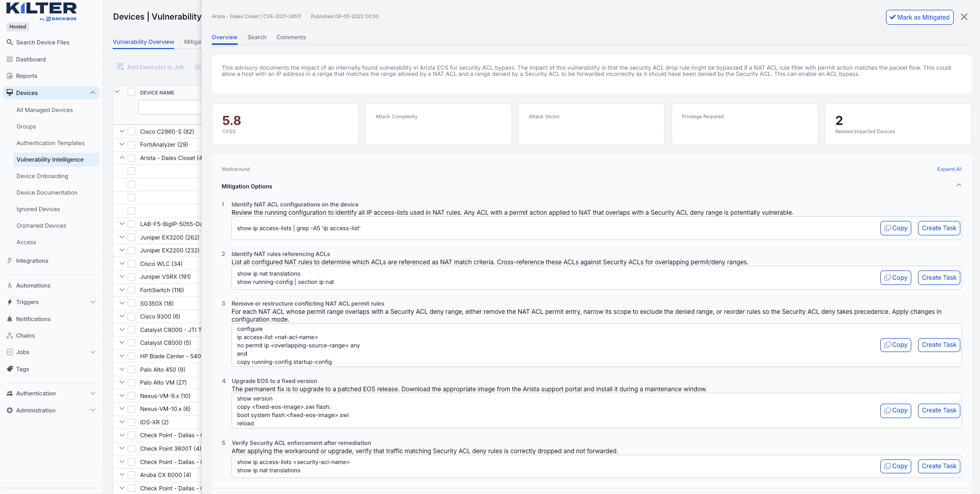Screen dimensions: 980x494
Task: Switch to the Overview tab
Action: [x=224, y=37]
